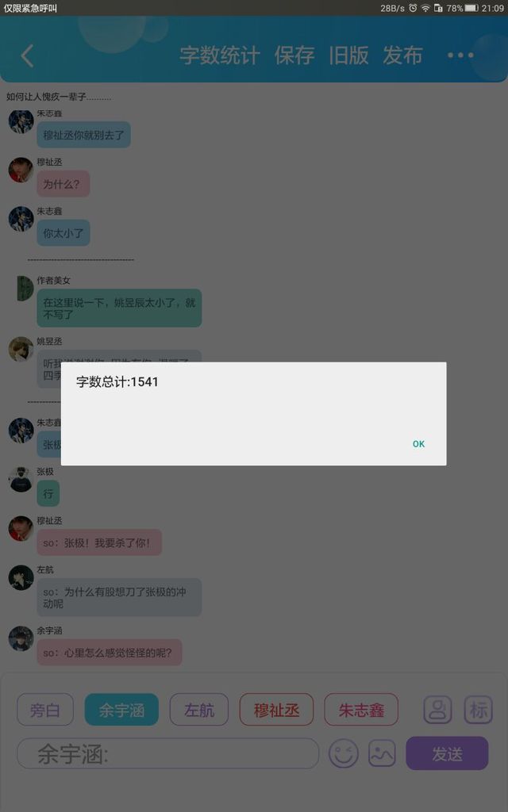Tap the 标 marker icon
508x812 pixels.
pos(478,710)
